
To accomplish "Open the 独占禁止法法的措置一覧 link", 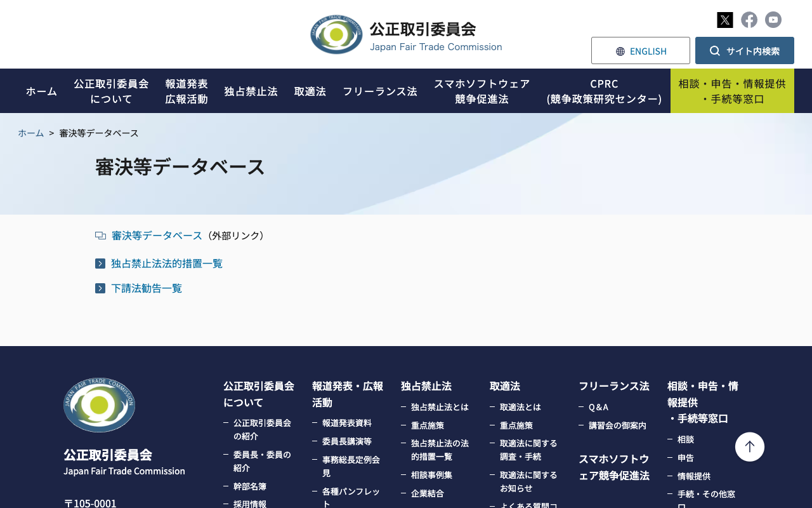I will [167, 264].
